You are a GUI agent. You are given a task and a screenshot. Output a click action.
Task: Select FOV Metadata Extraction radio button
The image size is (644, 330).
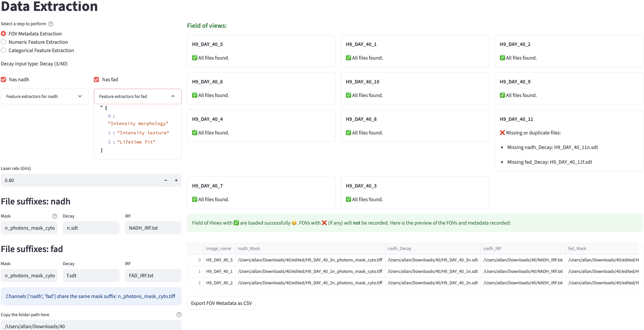tap(3, 33)
